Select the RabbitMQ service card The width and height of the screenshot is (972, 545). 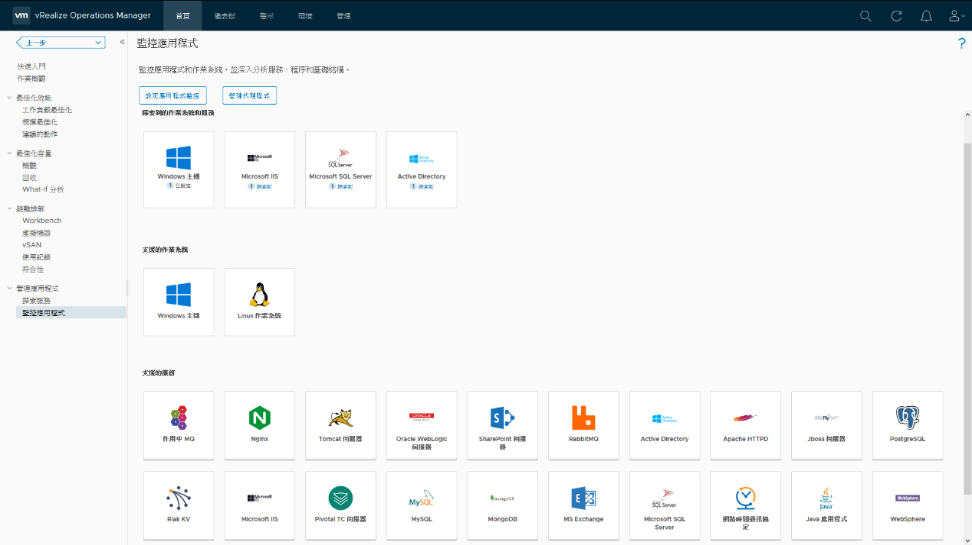coord(583,425)
